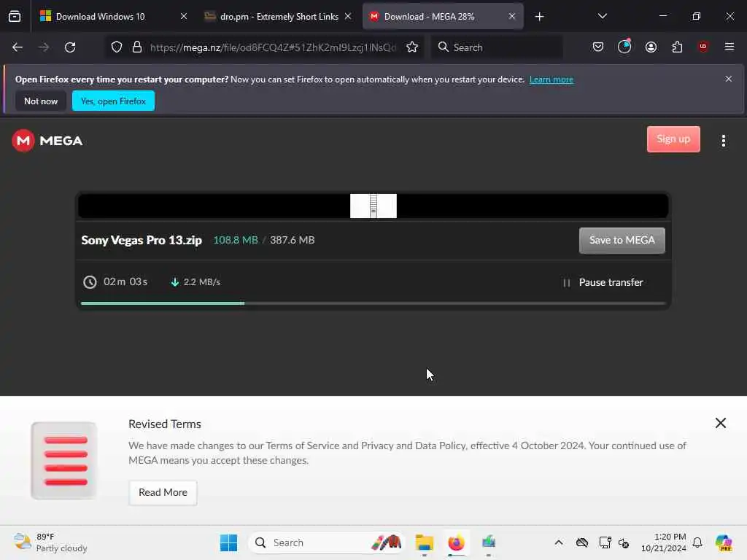The height and width of the screenshot is (560, 747).
Task: Click the volume muted tray icon
Action: point(624,542)
